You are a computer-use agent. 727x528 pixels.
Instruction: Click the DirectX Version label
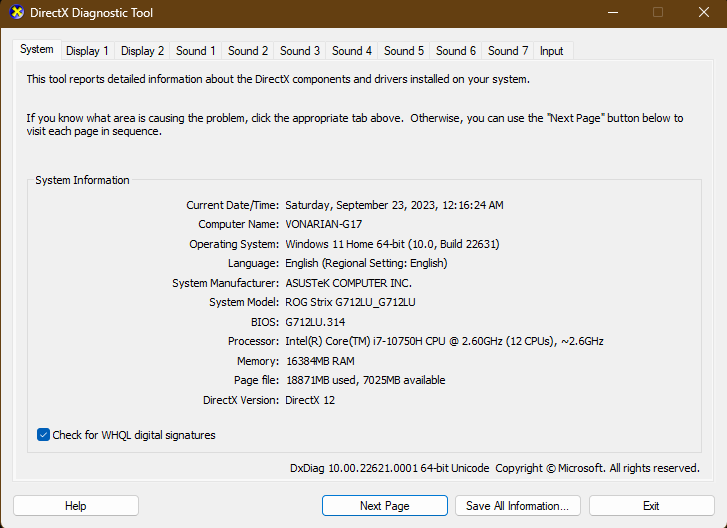tap(241, 400)
